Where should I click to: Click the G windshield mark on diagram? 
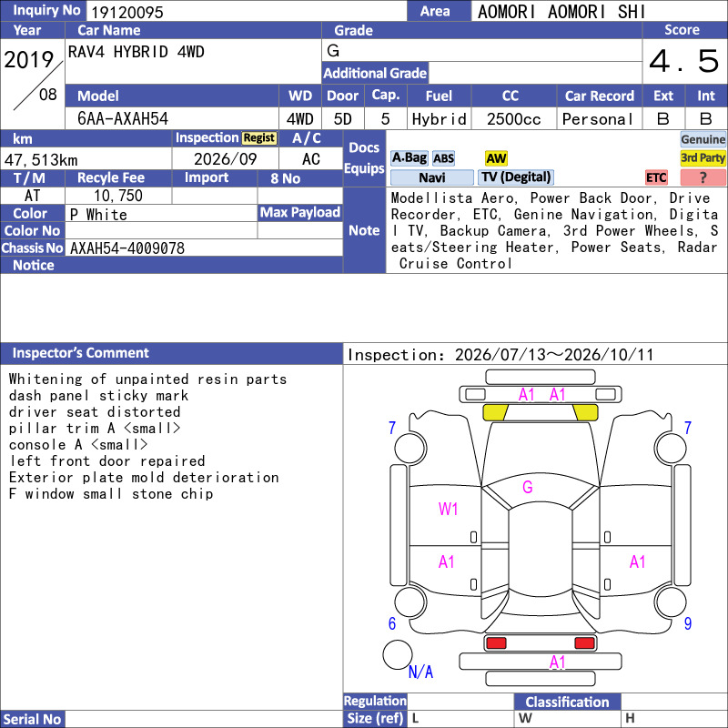point(528,487)
